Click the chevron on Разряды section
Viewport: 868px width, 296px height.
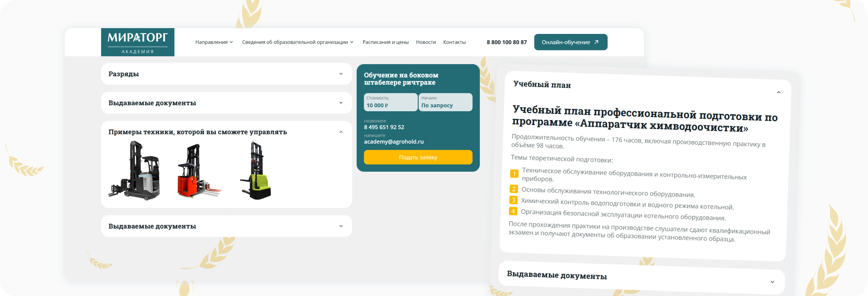341,74
